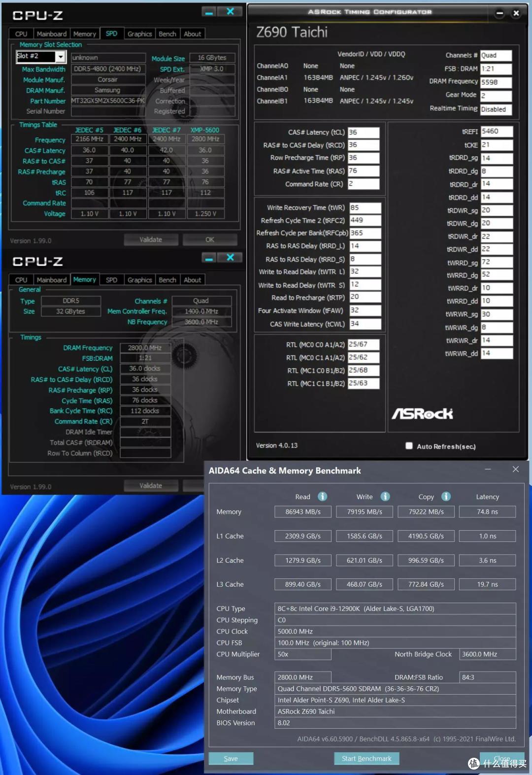Close AIDA64 Benchmark window with X icon
The width and height of the screenshot is (532, 775).
coord(515,469)
